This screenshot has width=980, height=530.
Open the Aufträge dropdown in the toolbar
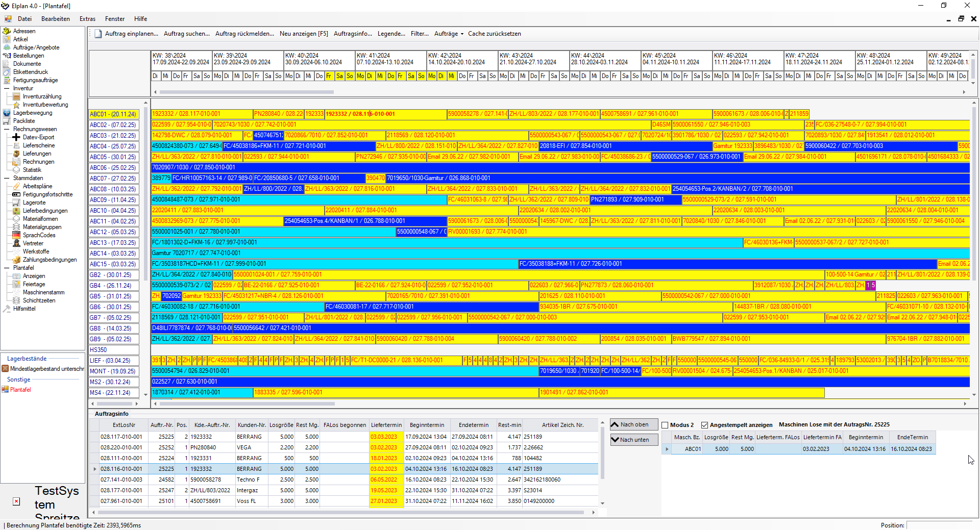tap(449, 34)
